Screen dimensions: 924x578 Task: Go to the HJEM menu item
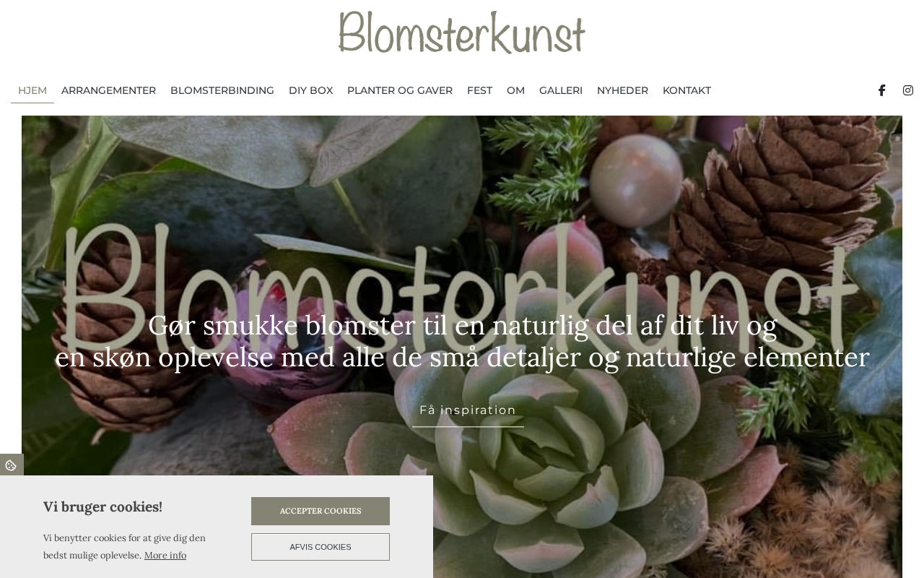pyautogui.click(x=32, y=90)
